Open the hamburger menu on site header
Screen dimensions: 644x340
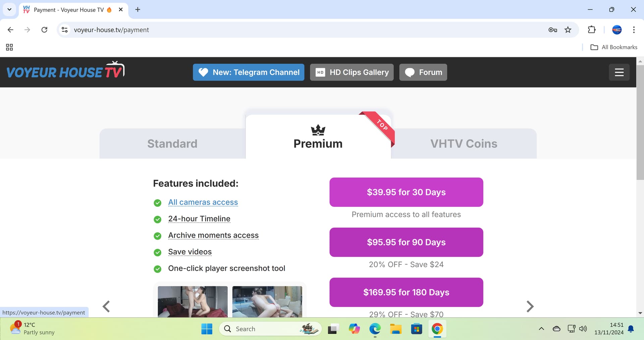[619, 72]
